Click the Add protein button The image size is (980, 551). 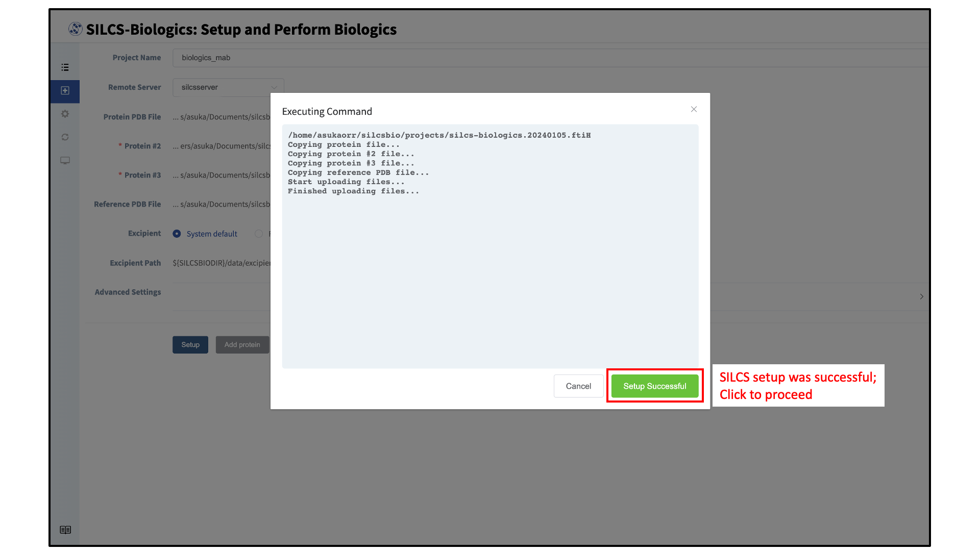point(242,345)
